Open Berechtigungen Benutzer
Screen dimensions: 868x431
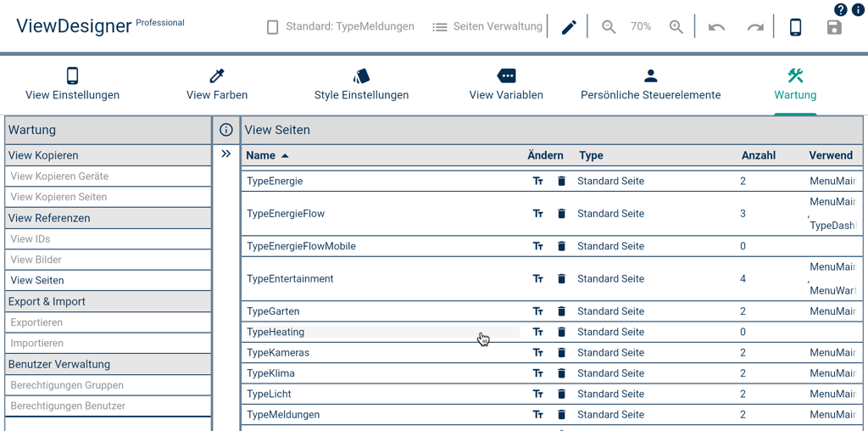[x=108, y=406]
